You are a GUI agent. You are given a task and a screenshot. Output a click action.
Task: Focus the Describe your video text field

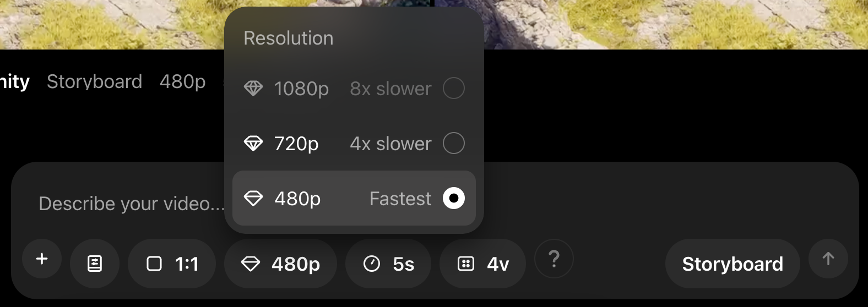(x=132, y=204)
